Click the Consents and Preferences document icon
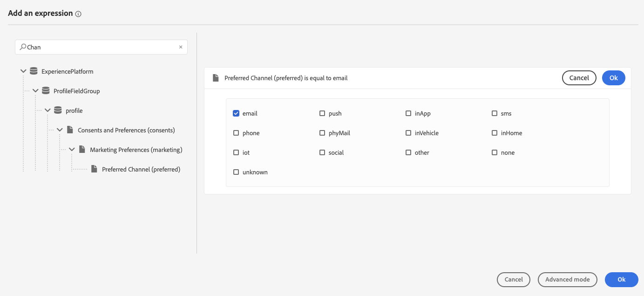The height and width of the screenshot is (296, 644). [x=70, y=130]
